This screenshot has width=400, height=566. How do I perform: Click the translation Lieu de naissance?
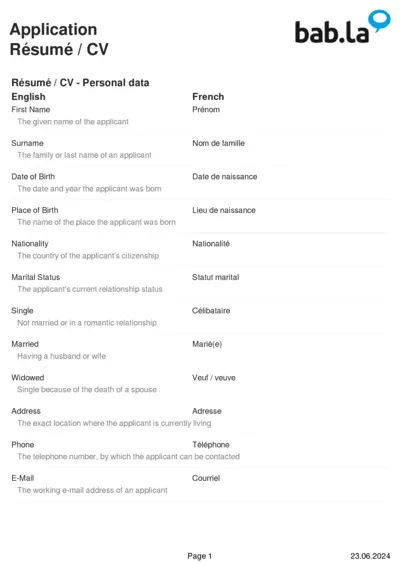[224, 210]
